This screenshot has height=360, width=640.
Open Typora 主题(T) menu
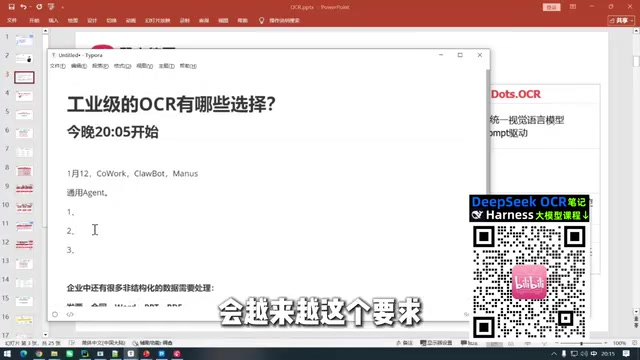tap(167, 66)
